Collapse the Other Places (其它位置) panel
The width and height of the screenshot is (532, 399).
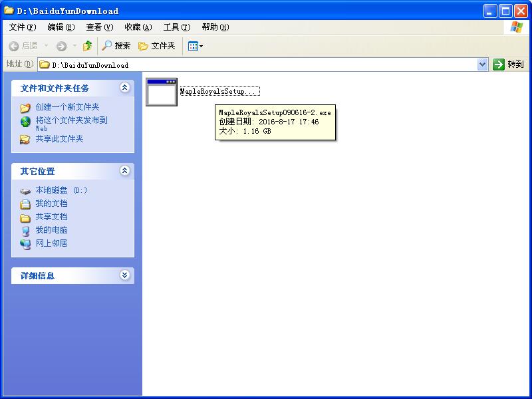point(124,171)
